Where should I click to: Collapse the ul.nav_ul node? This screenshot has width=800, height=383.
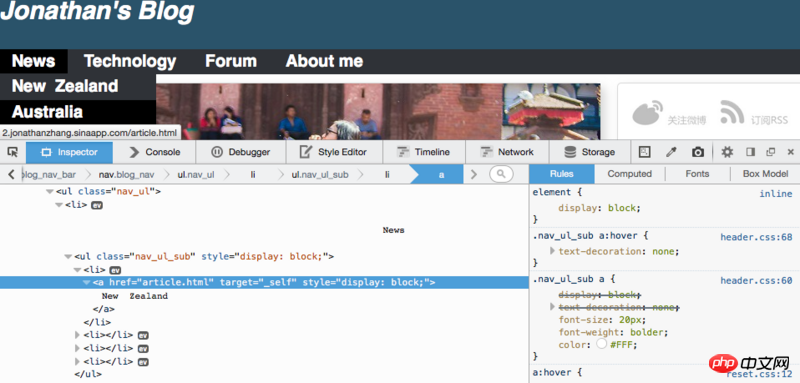49,192
